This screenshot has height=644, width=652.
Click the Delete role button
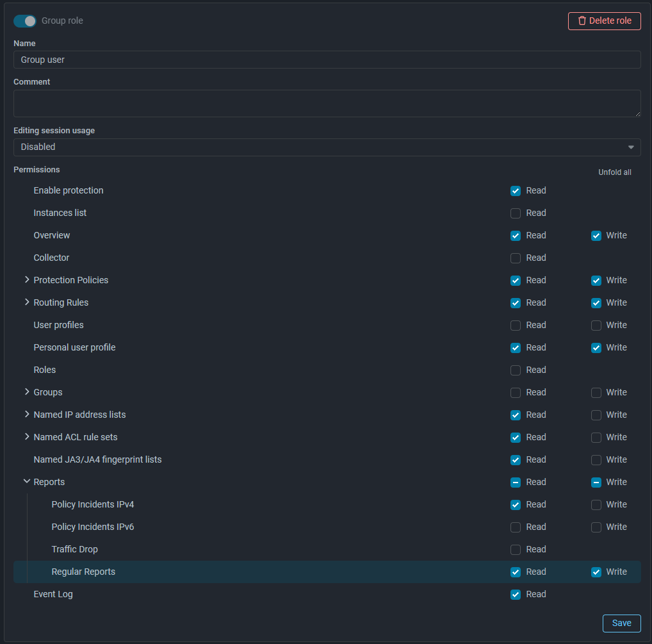pos(604,21)
